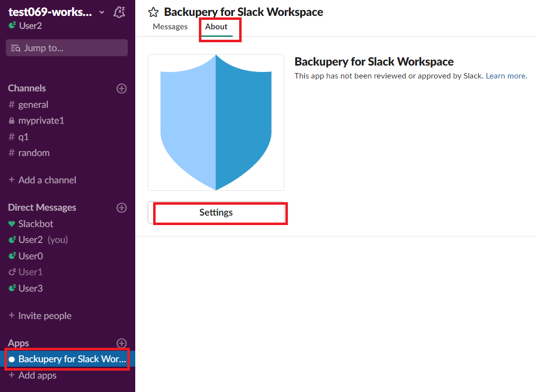Switch to the Messages tab

[170, 27]
